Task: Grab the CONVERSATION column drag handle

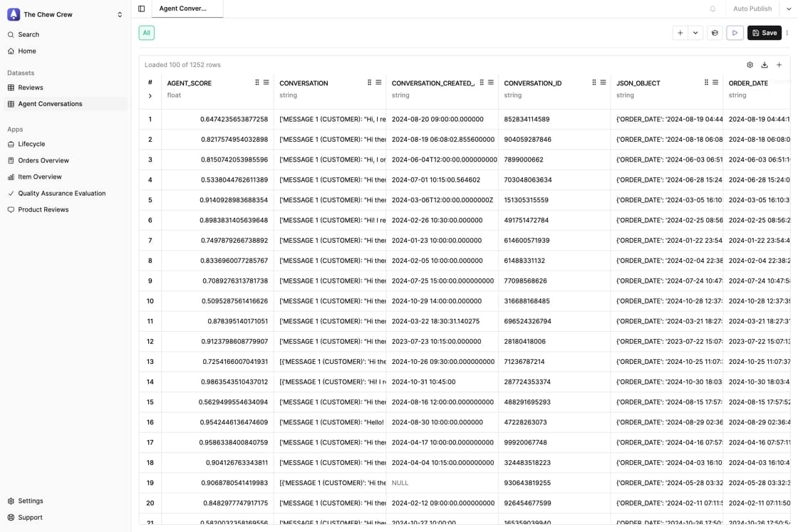Action: (x=369, y=83)
